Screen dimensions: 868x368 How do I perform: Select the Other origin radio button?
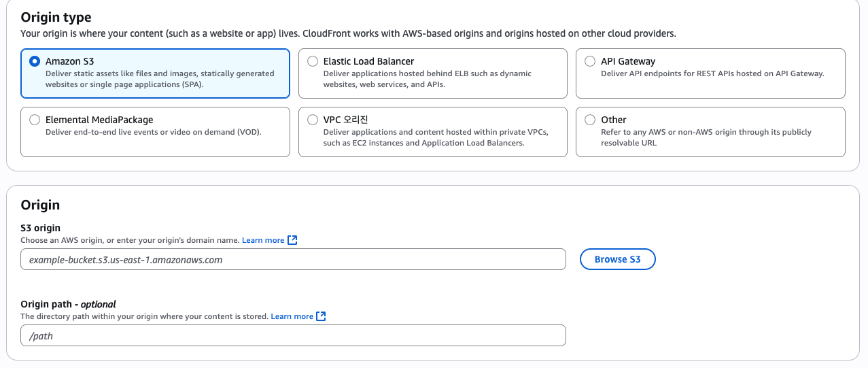tap(590, 120)
